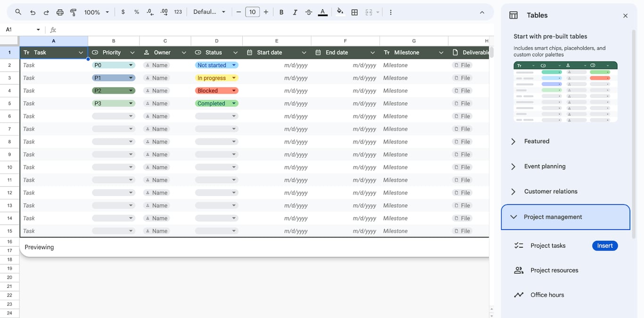Click the Tables panel icon
Screen dimensions: 644x318
point(513,16)
